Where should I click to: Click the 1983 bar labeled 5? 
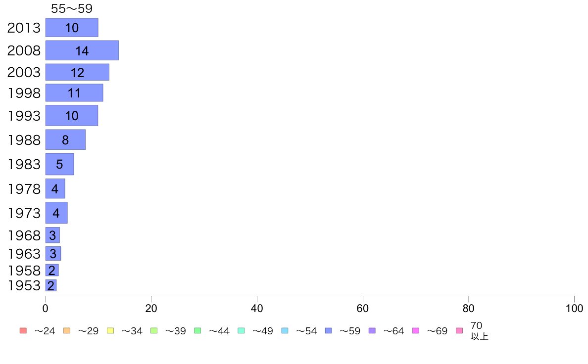pyautogui.click(x=59, y=164)
